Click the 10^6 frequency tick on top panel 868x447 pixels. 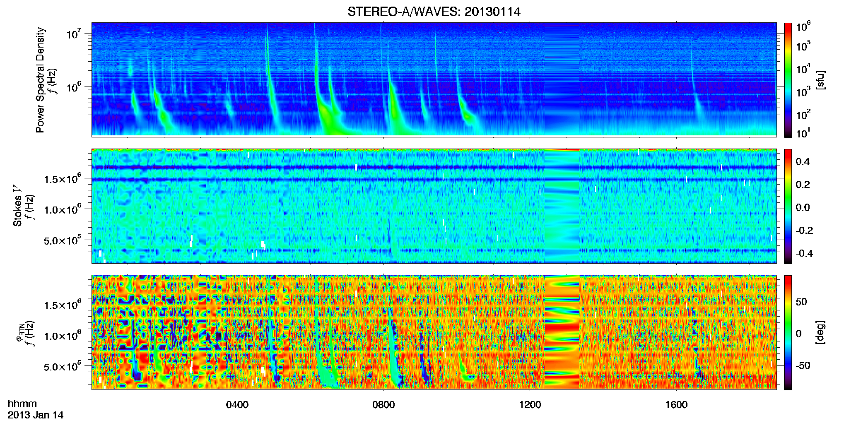pos(73,87)
